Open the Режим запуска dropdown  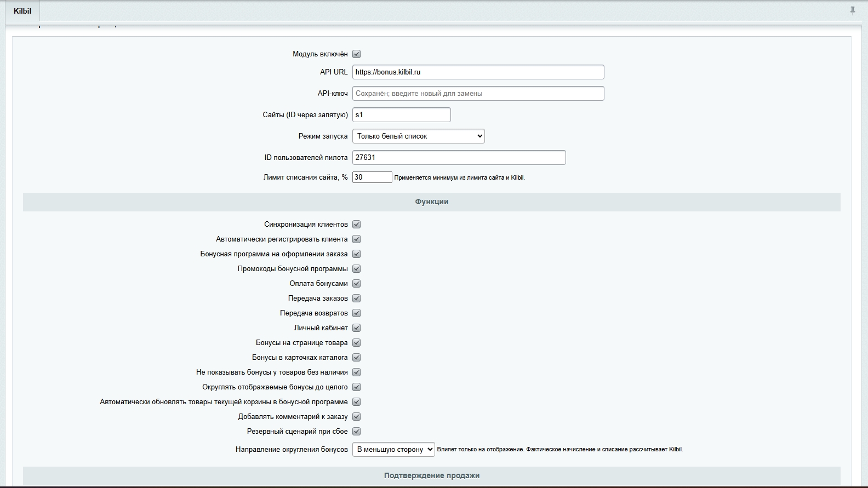point(419,136)
